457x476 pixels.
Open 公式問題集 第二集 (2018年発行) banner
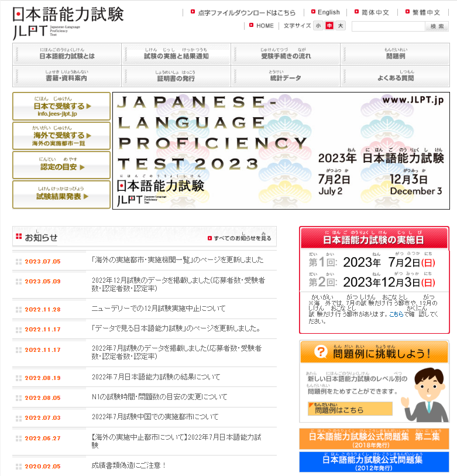(374, 439)
